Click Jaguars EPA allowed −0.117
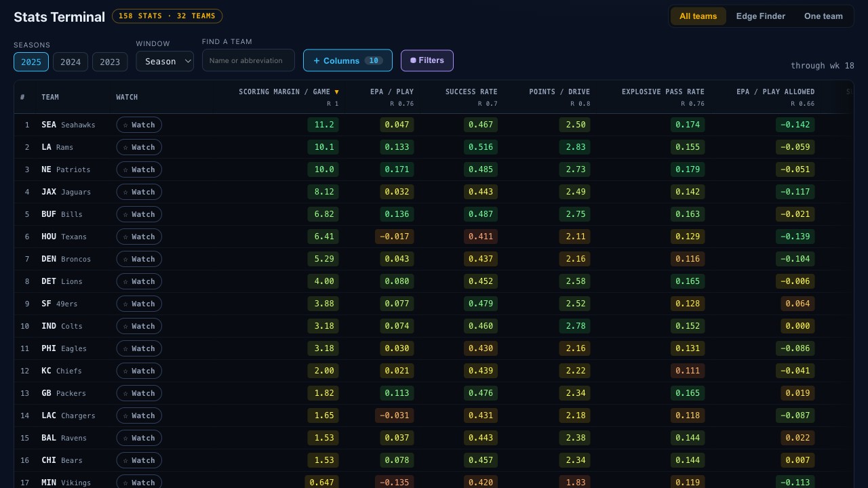This screenshot has width=868, height=488. [795, 192]
